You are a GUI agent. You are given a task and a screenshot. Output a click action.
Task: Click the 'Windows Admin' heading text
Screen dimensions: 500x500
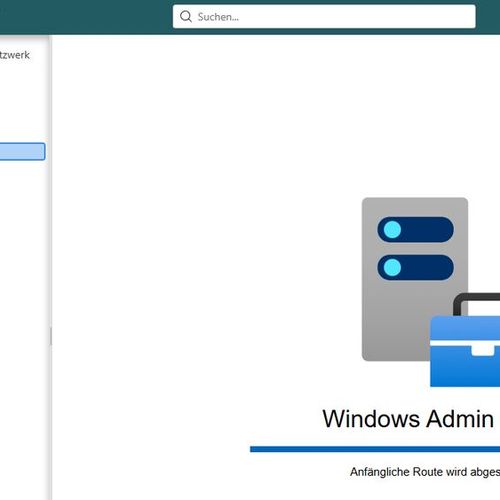coord(408,419)
